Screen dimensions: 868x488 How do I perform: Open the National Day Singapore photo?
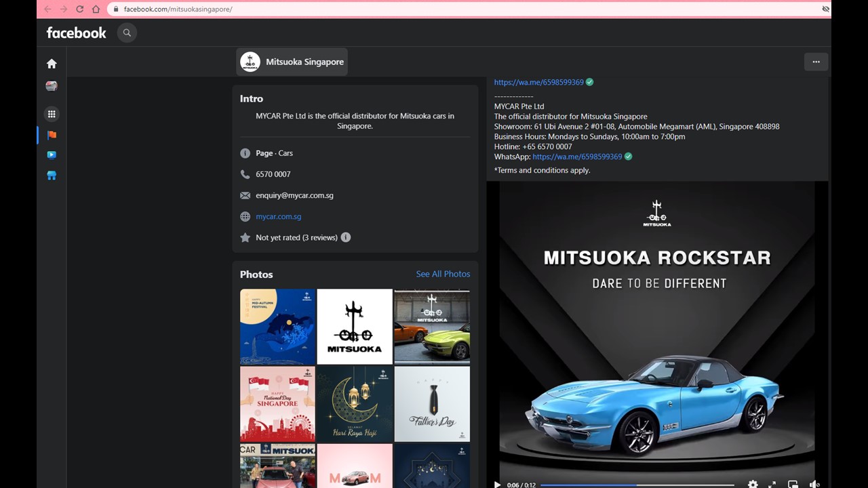(x=278, y=404)
